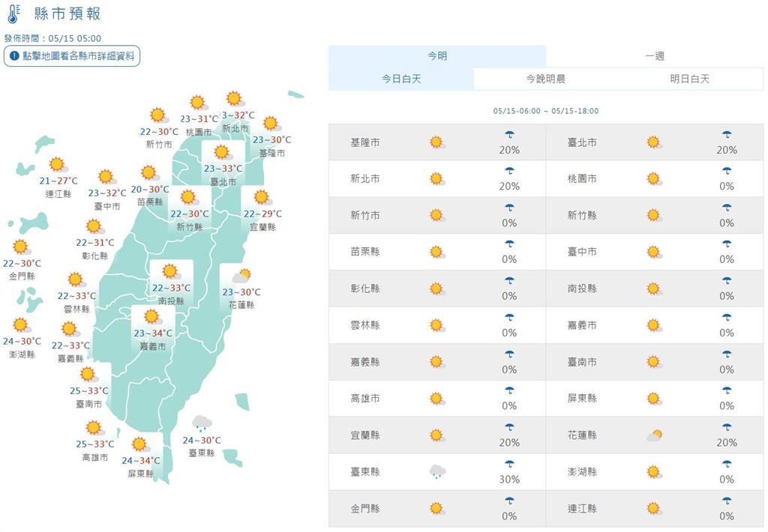Select the 今明 forecast tab
Viewport: 768px width, 532px height.
pos(437,55)
